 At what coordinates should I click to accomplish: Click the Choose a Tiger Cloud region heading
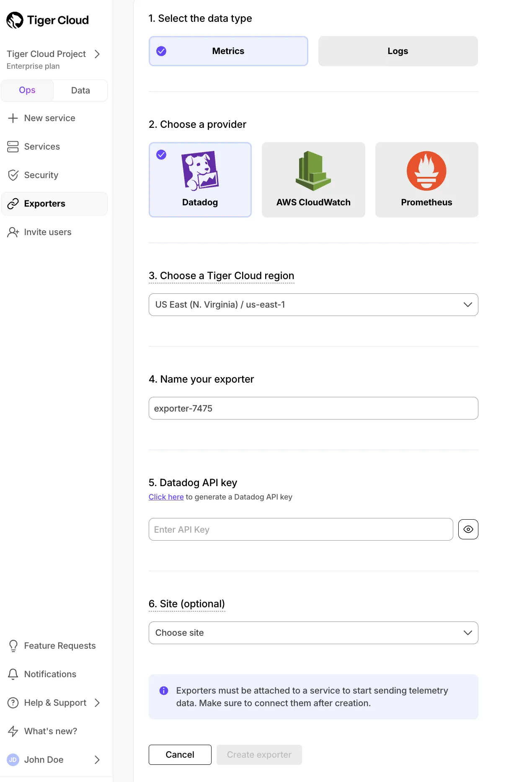(x=222, y=276)
